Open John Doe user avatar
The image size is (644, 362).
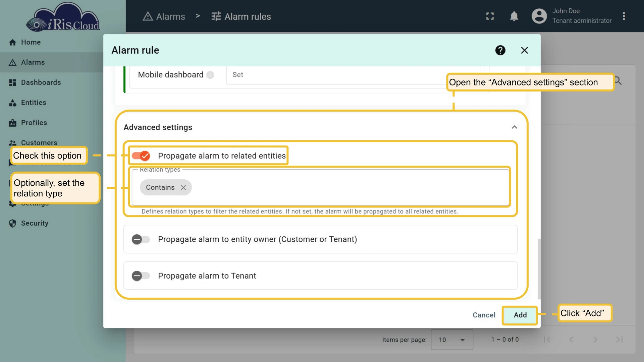(539, 16)
